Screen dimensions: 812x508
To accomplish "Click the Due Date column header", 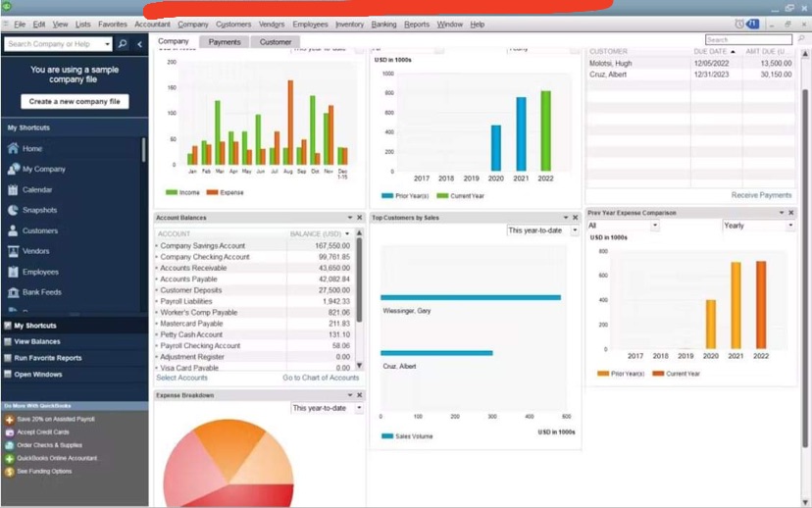I will click(714, 52).
